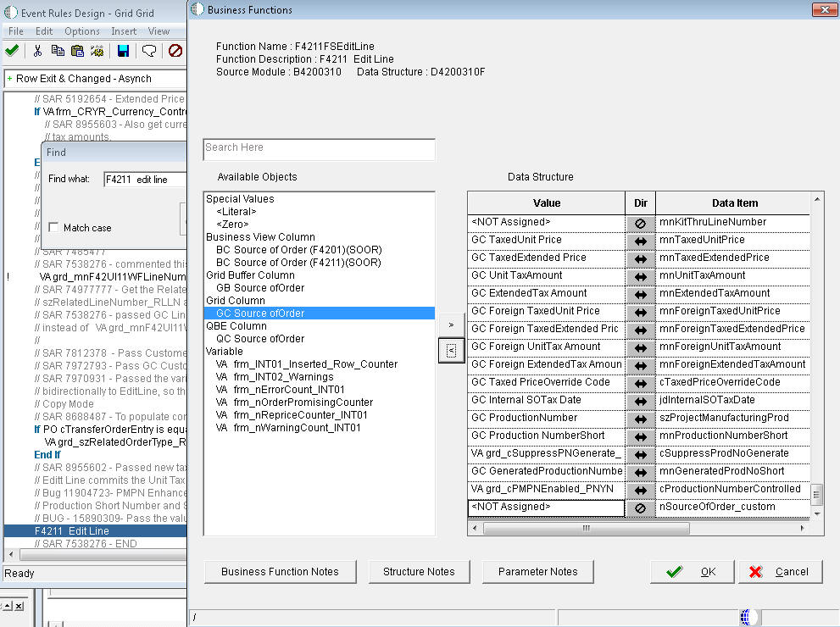Screen dimensions: 840x627
Task: Toggle direction arrow for cSuppressProdNoGenerate row
Action: [x=640, y=455]
